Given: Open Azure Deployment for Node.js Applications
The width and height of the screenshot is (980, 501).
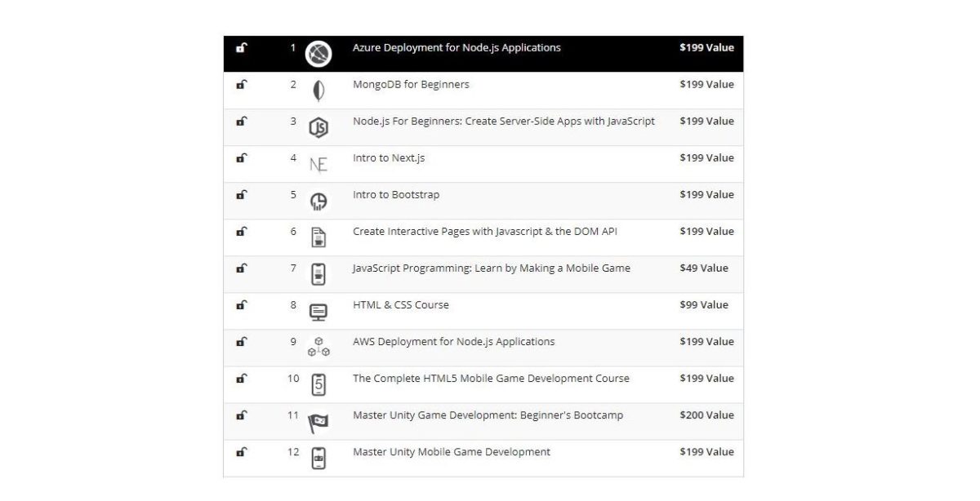Looking at the screenshot, I should click(x=457, y=47).
